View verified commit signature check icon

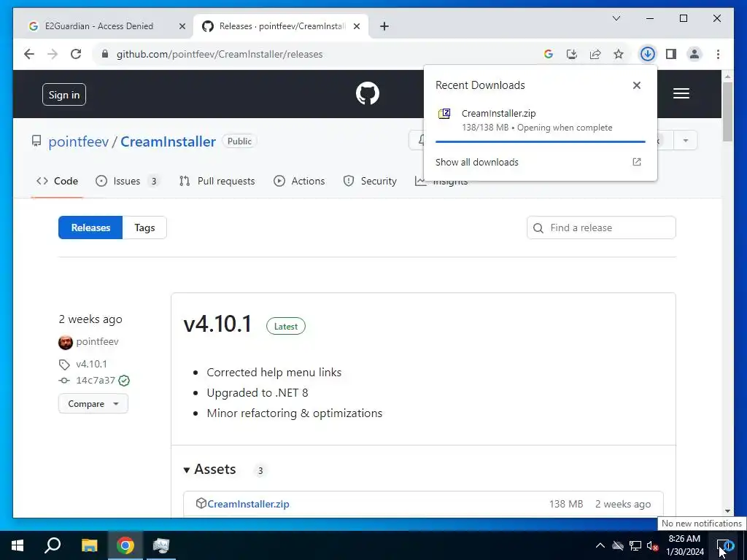pyautogui.click(x=124, y=381)
